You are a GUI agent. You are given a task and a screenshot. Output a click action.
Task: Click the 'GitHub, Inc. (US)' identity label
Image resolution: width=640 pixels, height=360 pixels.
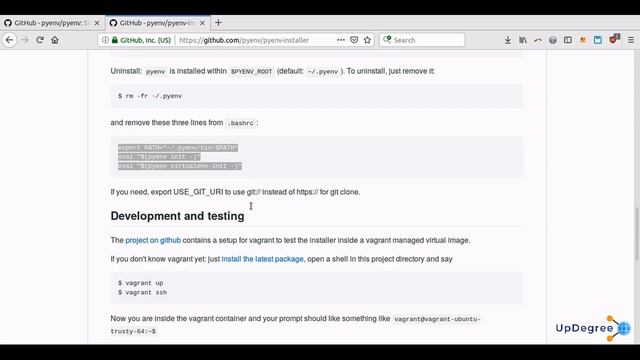point(145,40)
